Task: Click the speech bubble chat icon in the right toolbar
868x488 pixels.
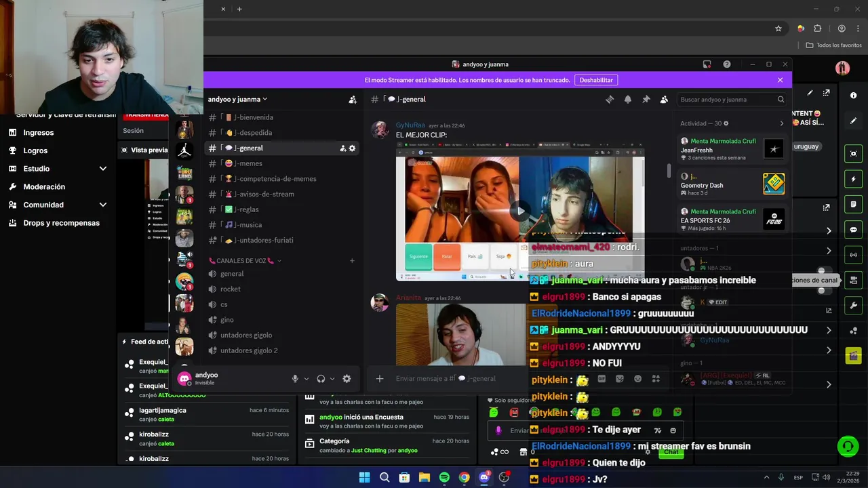Action: point(853,230)
